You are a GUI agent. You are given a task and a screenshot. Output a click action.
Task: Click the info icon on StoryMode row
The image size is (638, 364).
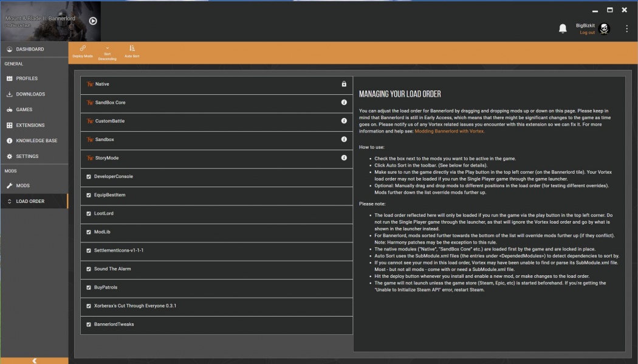(x=344, y=158)
